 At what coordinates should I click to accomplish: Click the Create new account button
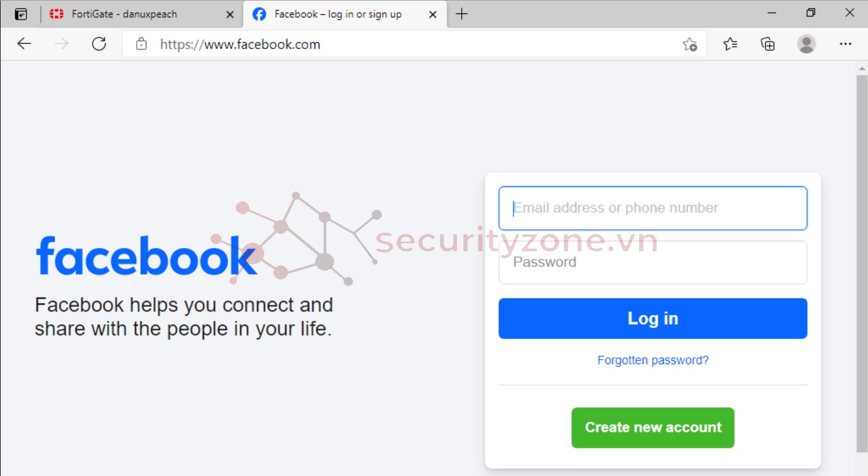(x=653, y=427)
